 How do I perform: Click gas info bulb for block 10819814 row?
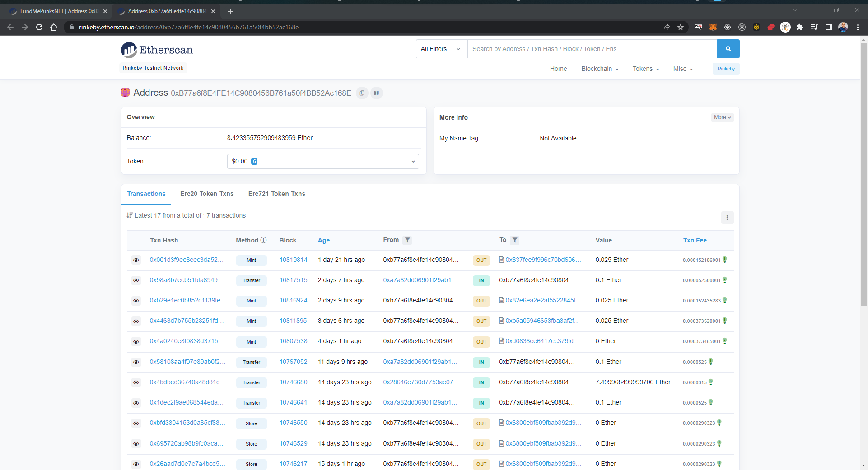[x=725, y=260]
